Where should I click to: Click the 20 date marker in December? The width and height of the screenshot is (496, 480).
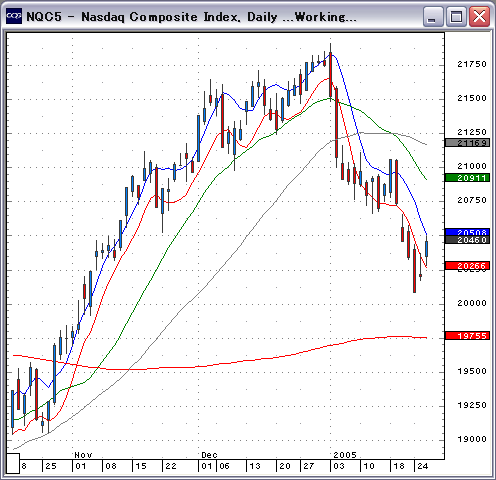tap(285, 466)
